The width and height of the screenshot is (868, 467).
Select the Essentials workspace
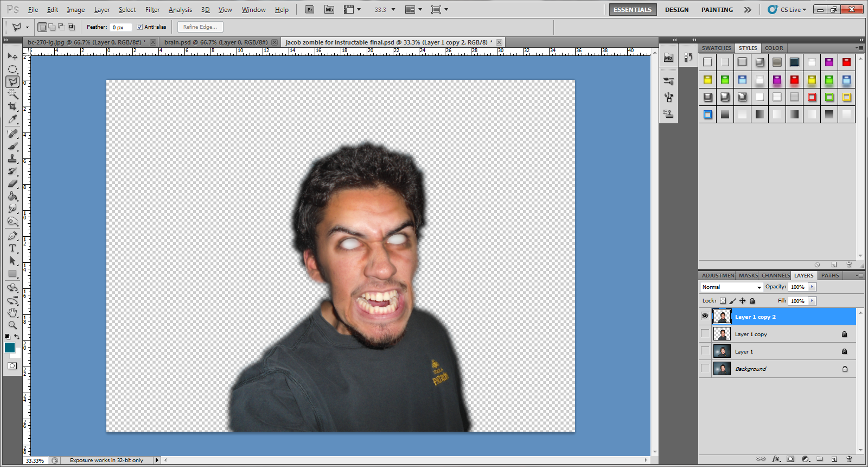633,10
